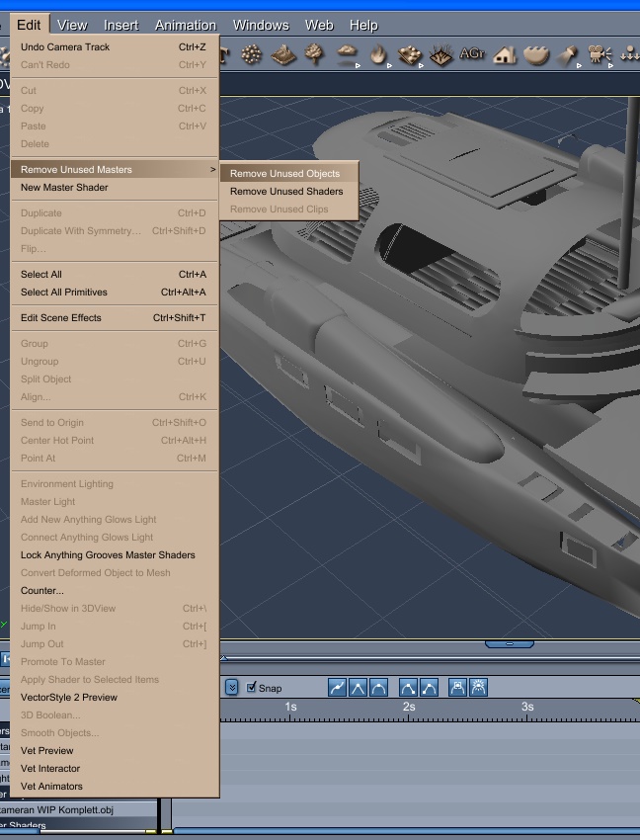The width and height of the screenshot is (640, 840).
Task: Choose Lock Anything Grooves Master Shaders
Action: [108, 555]
